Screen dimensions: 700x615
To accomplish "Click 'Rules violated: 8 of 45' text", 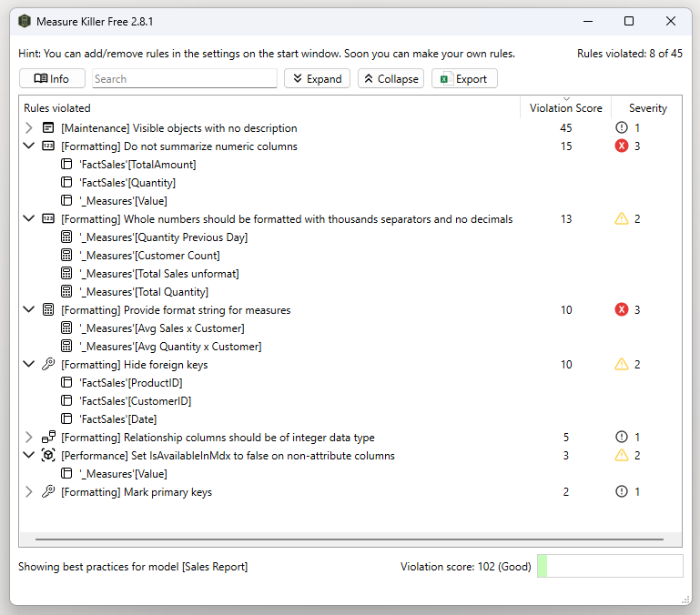I will [630, 54].
